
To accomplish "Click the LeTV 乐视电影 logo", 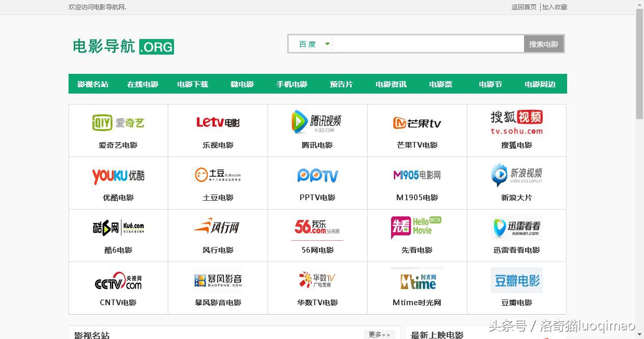I will (x=218, y=123).
